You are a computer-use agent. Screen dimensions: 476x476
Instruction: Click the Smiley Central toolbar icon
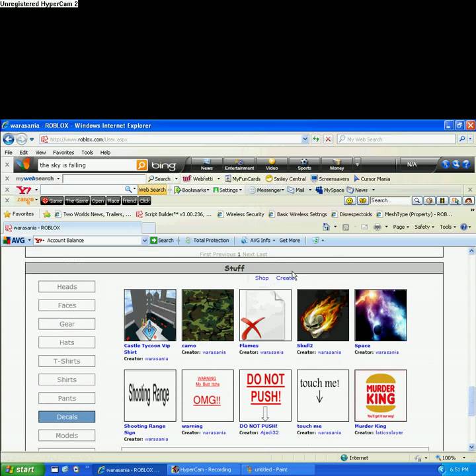click(268, 178)
